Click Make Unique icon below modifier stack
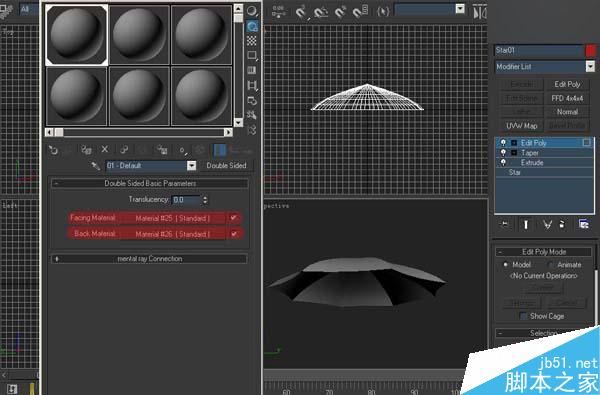This screenshot has width=600, height=395. click(547, 224)
